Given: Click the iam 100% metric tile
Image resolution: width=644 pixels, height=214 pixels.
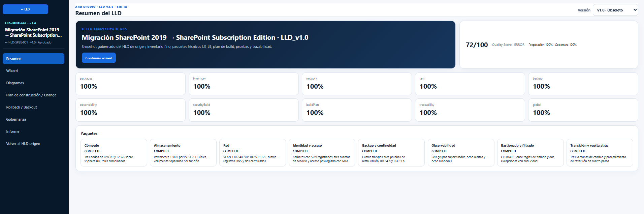Looking at the screenshot, I should 470,84.
